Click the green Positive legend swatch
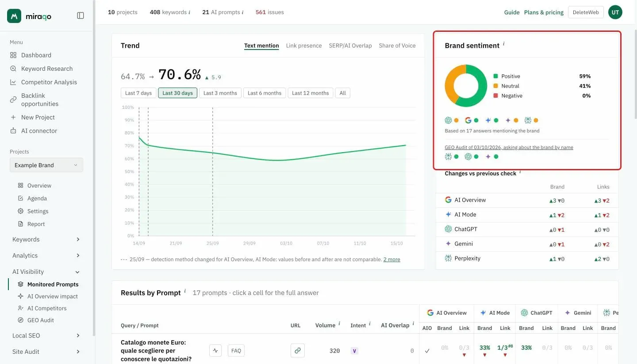The image size is (637, 364). point(496,76)
